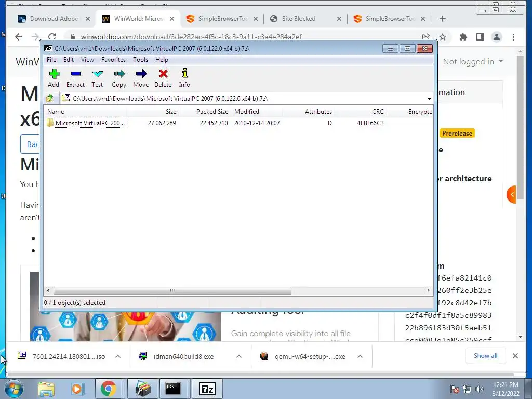Open a new Chrome tab

[x=443, y=19]
